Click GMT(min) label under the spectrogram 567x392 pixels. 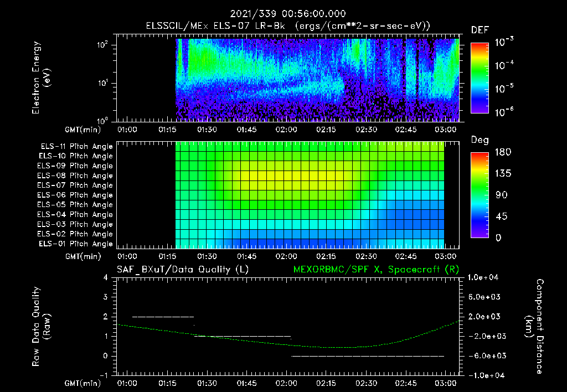83,130
